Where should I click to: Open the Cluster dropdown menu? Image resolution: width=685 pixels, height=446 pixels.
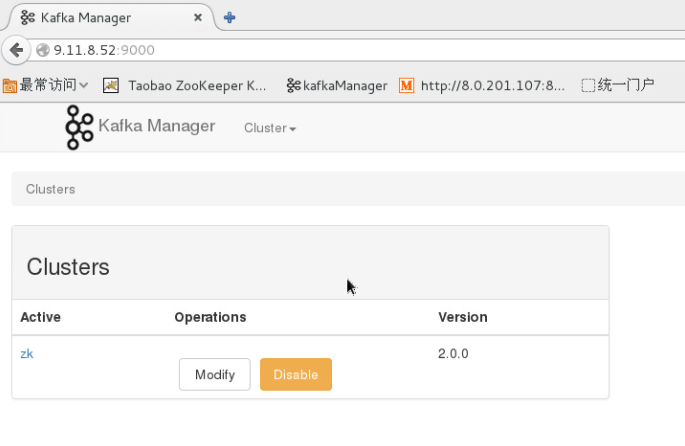270,128
